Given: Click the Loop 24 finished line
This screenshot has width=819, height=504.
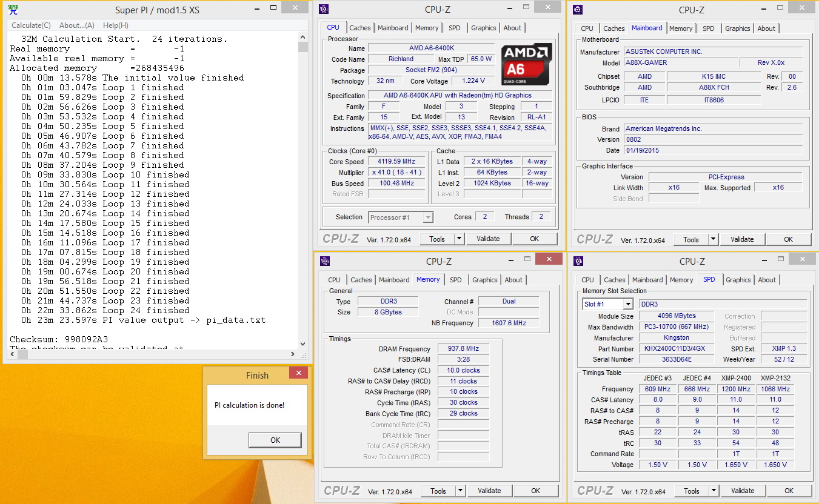Looking at the screenshot, I should click(x=105, y=310).
